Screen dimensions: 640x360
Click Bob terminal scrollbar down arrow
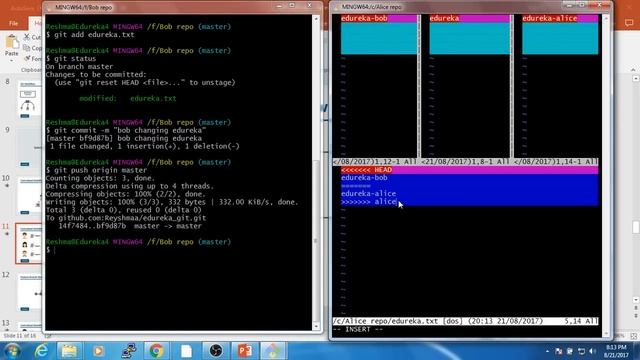316,327
